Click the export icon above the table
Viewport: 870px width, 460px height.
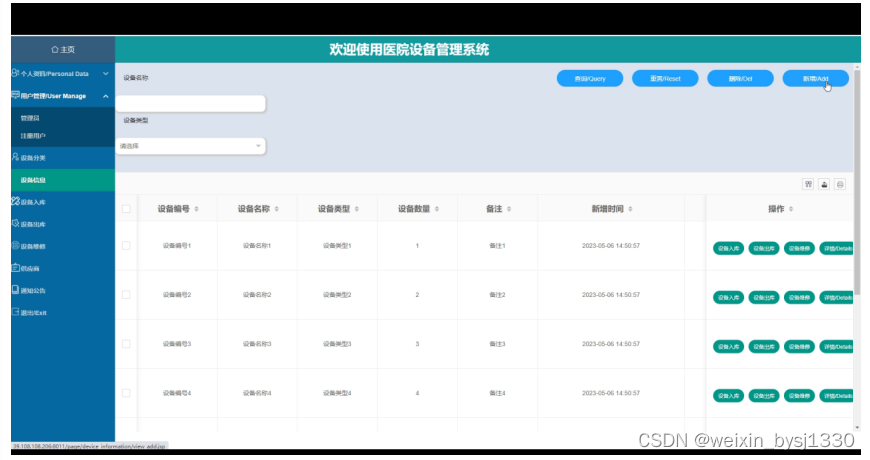click(824, 184)
